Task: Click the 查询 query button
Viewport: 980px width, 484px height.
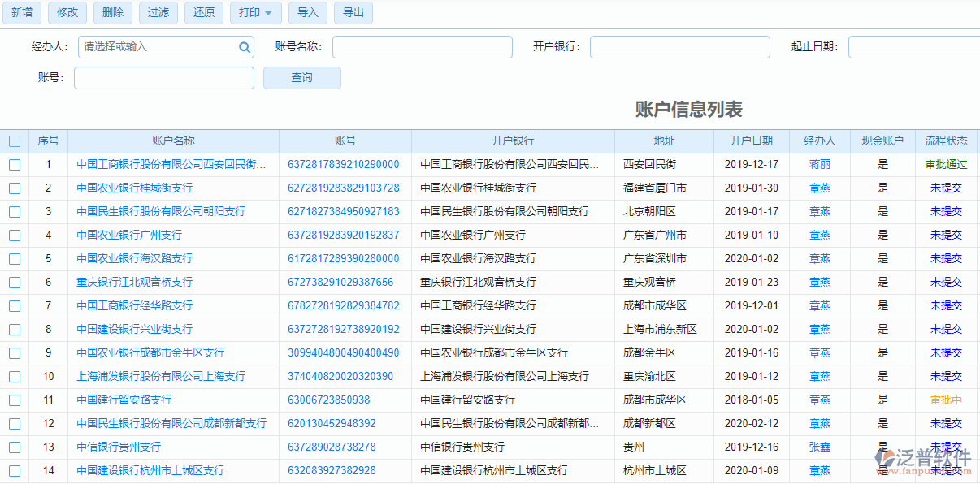Action: pyautogui.click(x=301, y=77)
